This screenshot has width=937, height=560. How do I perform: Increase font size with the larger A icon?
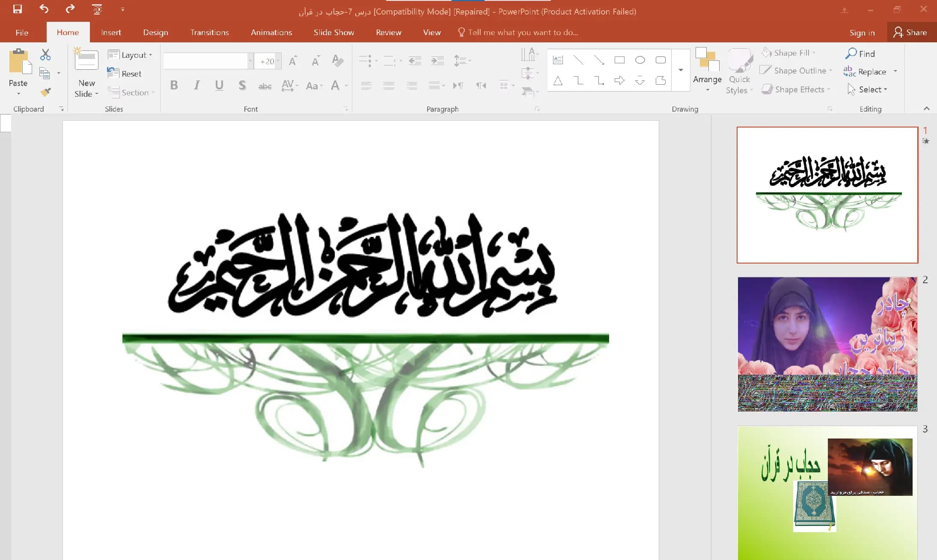[x=293, y=61]
